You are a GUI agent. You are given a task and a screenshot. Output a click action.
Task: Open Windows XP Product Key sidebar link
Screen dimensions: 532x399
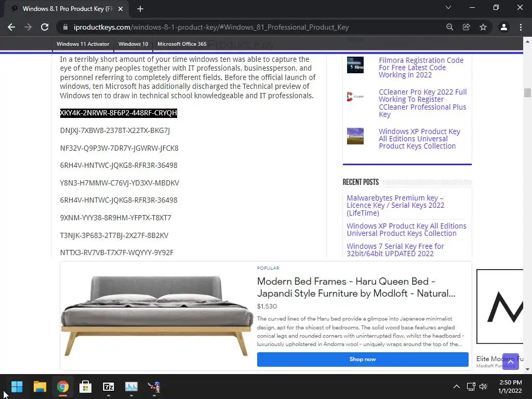[x=419, y=139]
